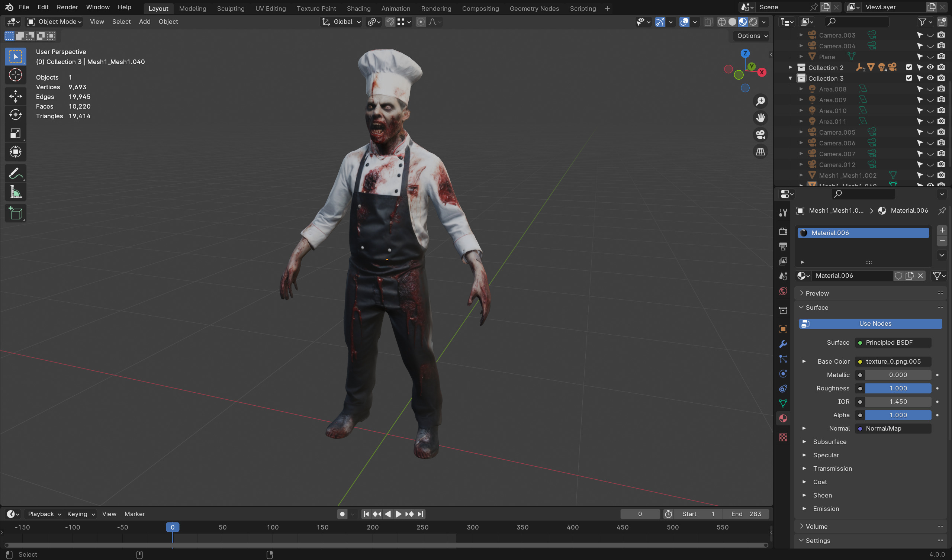Select the Rotate tool
Viewport: 952px width, 560px height.
point(16,115)
